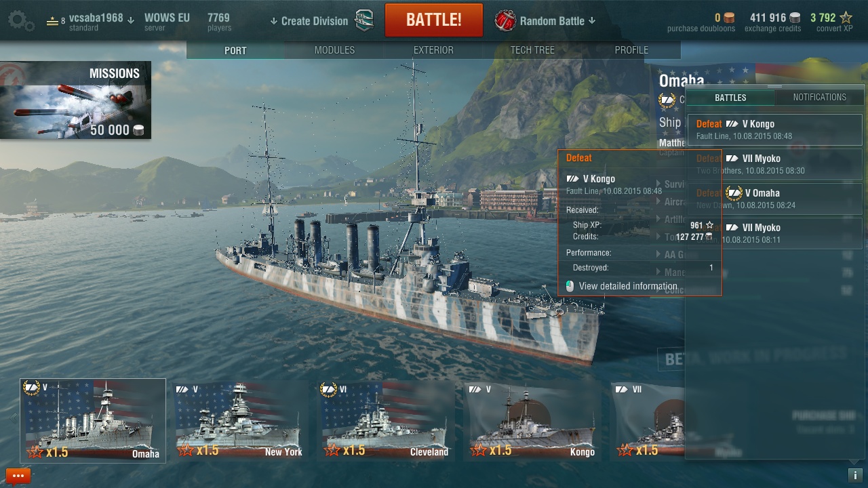The image size is (868, 488).
Task: Open the Create Division dropdown
Action: tap(309, 21)
